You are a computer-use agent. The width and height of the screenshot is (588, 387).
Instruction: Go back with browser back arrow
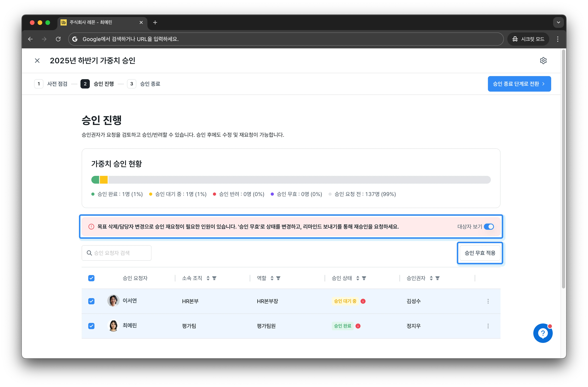point(30,39)
